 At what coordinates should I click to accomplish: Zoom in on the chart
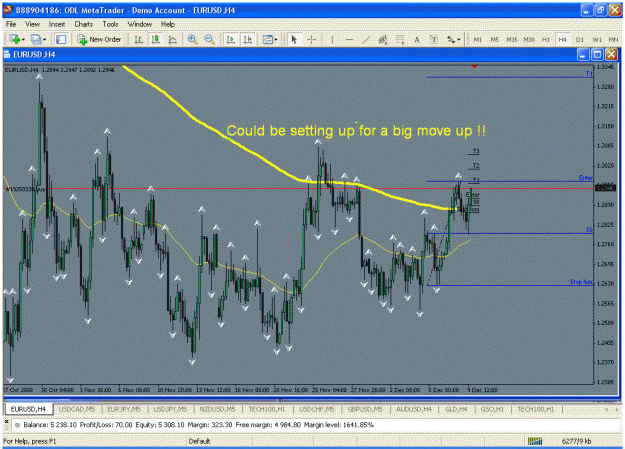pos(193,39)
